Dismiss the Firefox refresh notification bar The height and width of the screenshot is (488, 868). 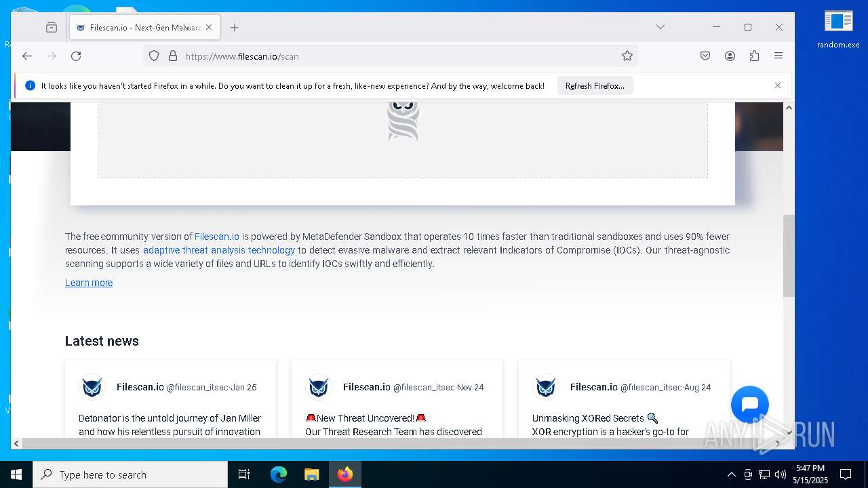(778, 85)
